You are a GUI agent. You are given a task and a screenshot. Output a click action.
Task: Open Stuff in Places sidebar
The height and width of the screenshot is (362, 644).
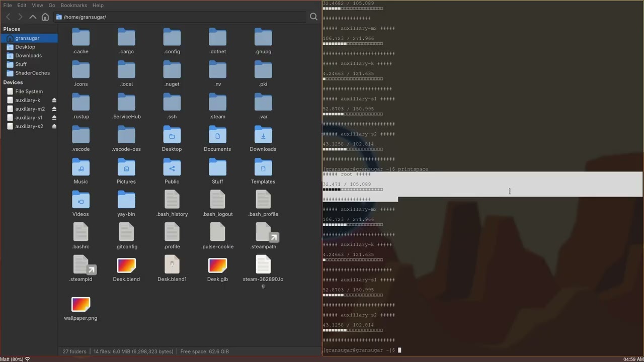coord(29,64)
